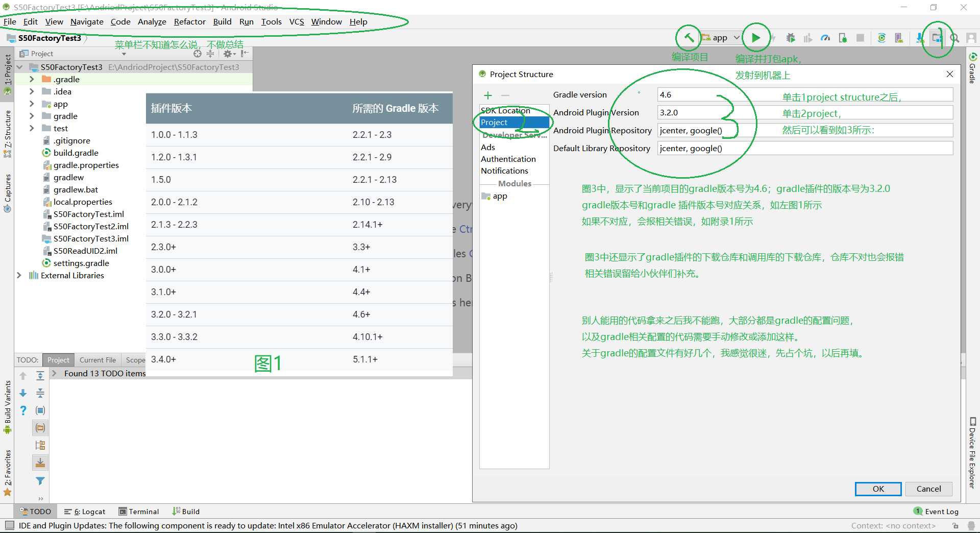Expand the app module in project tree
Viewport: 980px width, 533px height.
32,104
